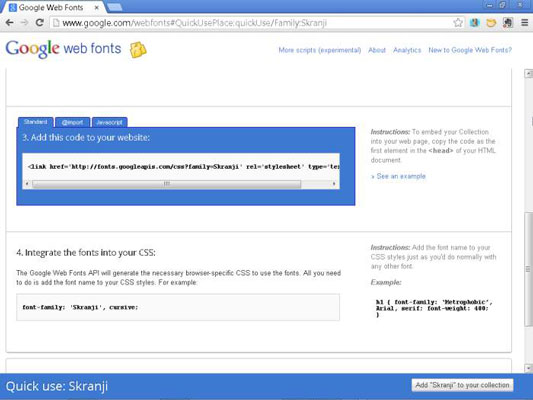Switch to the Javascript tab
This screenshot has width=533, height=400.
click(x=109, y=122)
